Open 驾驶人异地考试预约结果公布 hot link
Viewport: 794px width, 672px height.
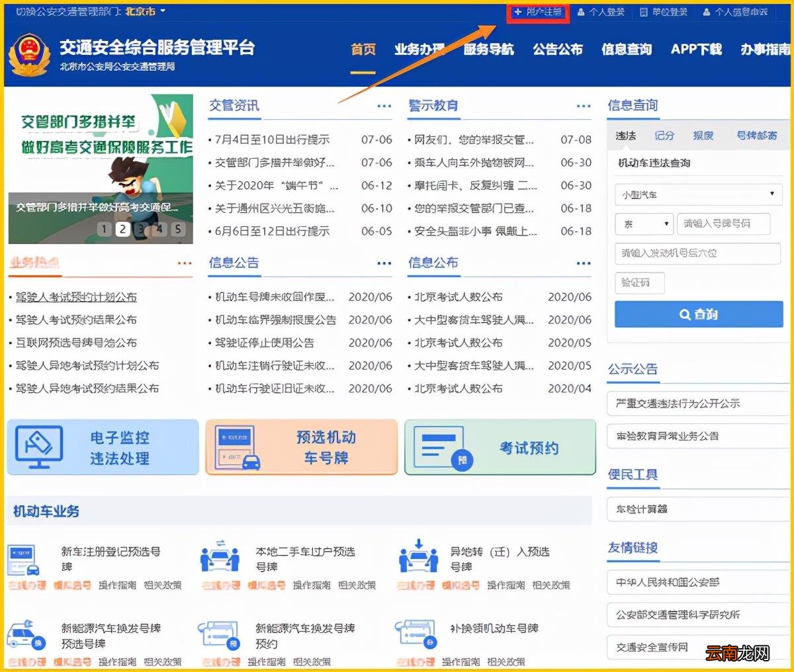click(x=87, y=388)
